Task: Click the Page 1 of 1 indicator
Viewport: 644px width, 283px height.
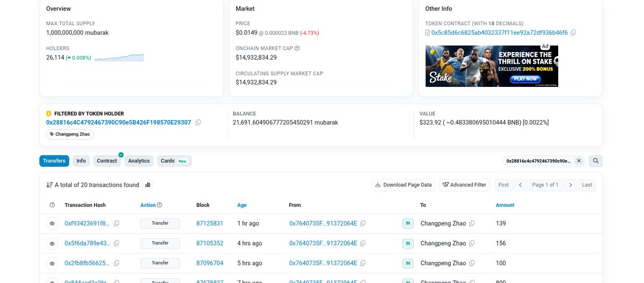Action: [x=545, y=185]
